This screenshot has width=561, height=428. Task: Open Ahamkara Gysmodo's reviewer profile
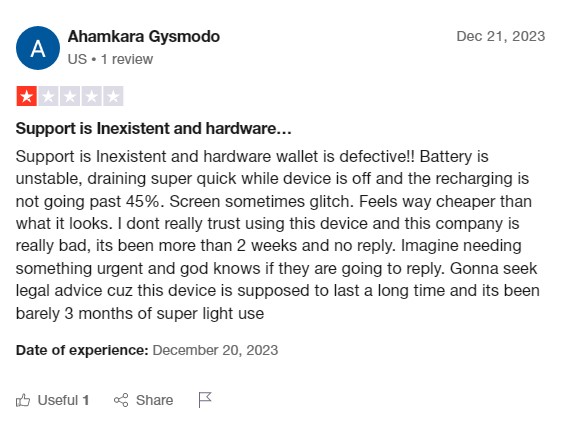pyautogui.click(x=144, y=37)
